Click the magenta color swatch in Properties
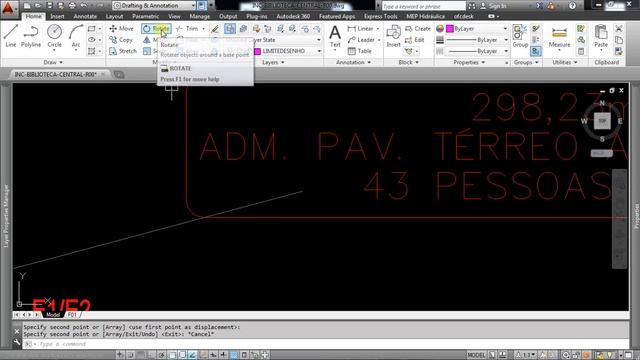Viewport: 640px width, 360px height. 450,29
